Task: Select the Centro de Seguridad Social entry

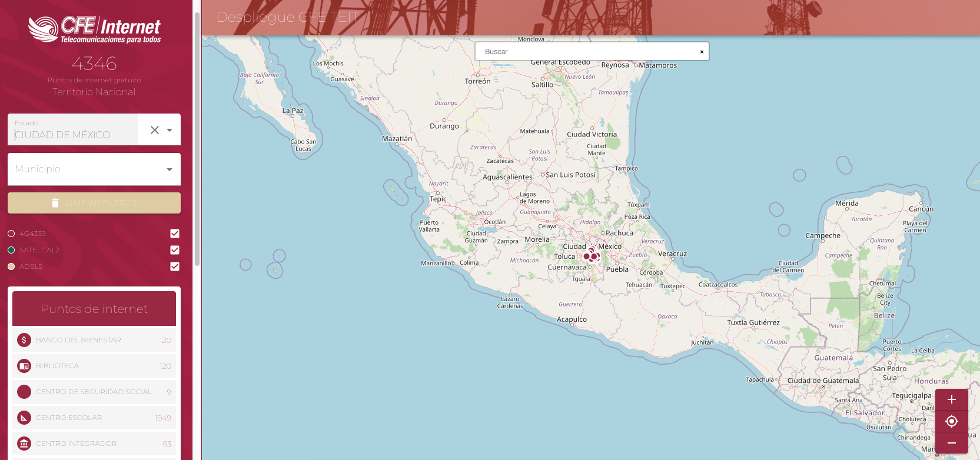Action: click(x=94, y=392)
